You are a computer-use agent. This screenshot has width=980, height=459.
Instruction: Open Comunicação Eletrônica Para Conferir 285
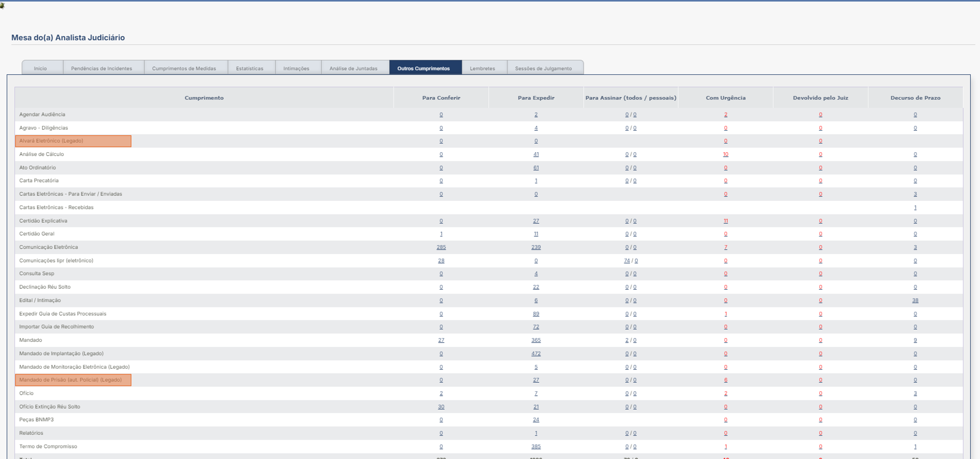(441, 247)
